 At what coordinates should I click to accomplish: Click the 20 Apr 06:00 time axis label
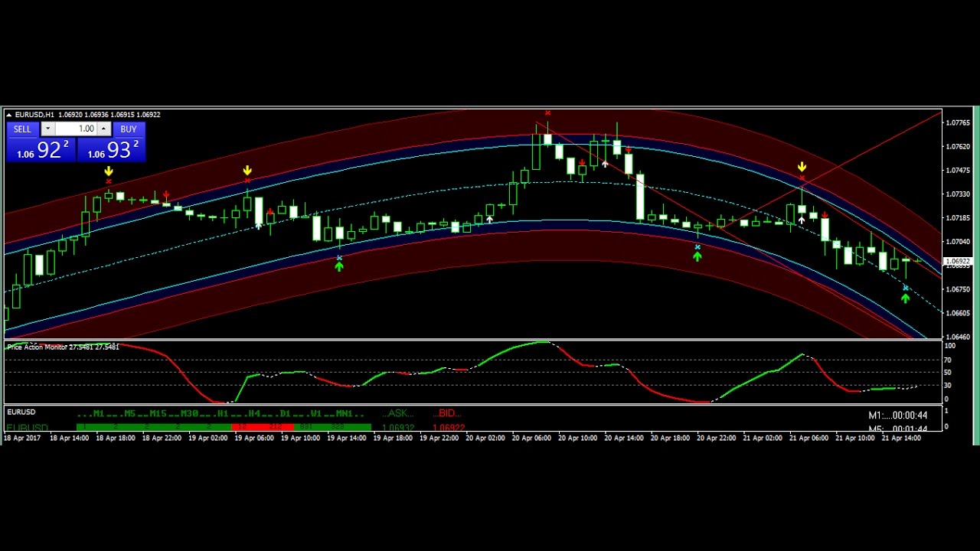[531, 439]
